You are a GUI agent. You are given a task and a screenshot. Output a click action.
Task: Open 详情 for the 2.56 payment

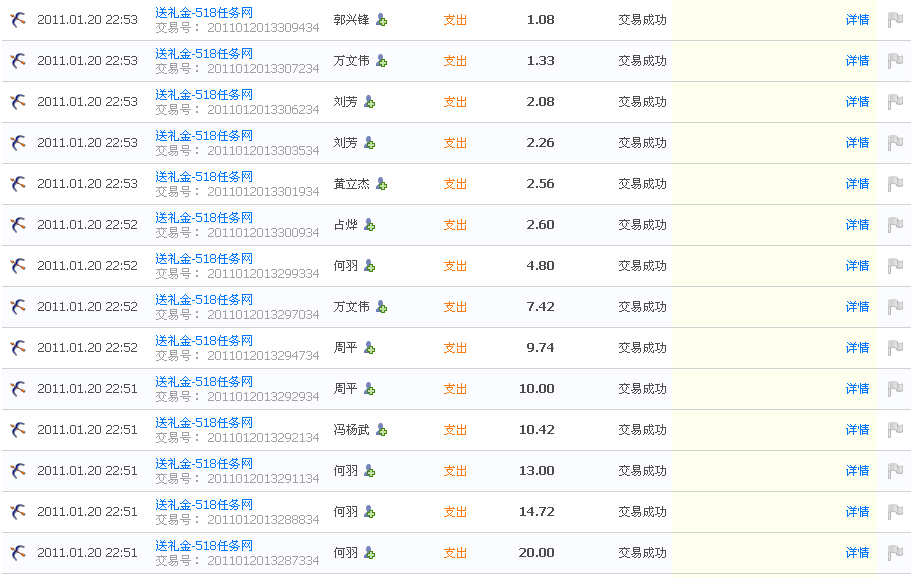(857, 184)
